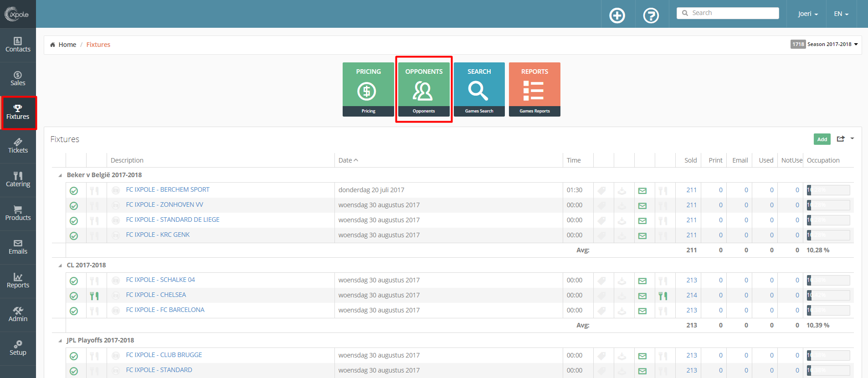Click occupation bar of CLUB BRUGGE row

coord(828,355)
